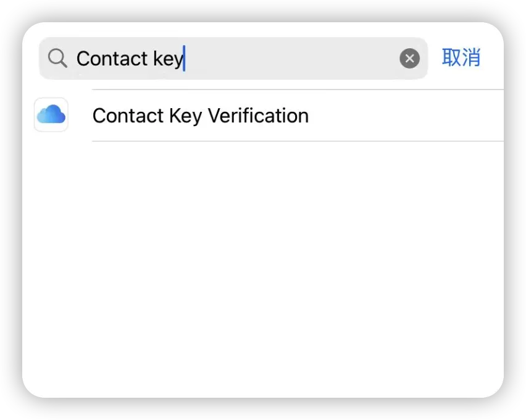
Task: Tap the search glass left of Contact key
Action: point(57,58)
